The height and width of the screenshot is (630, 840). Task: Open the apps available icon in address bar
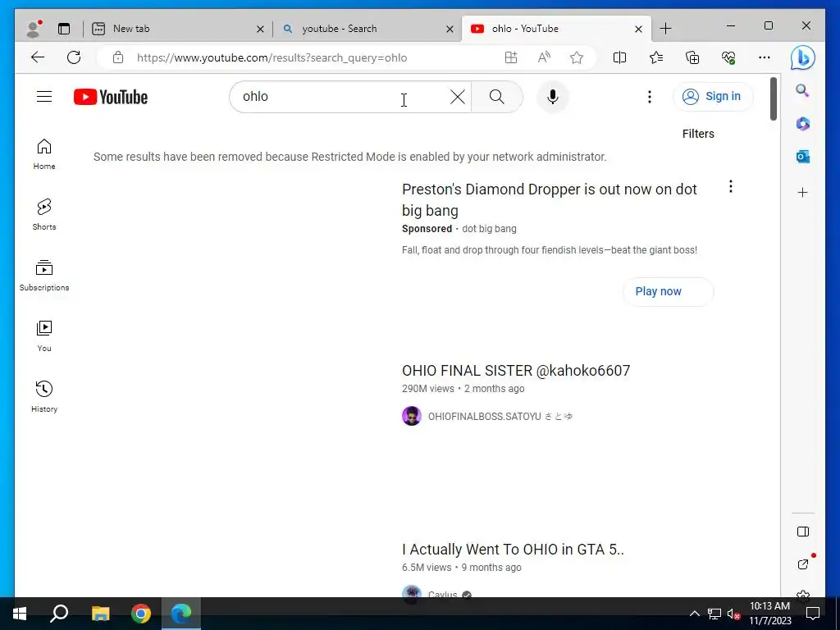click(x=511, y=57)
